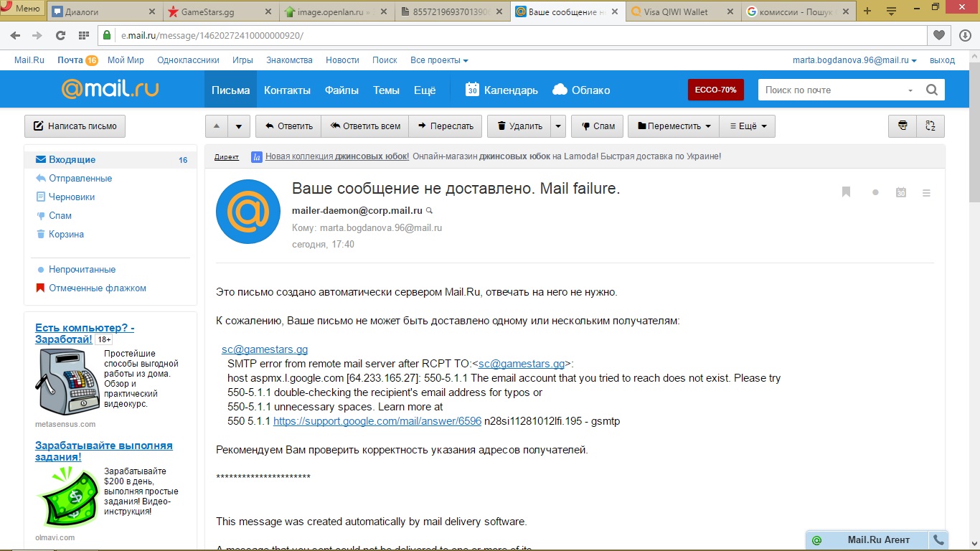The height and width of the screenshot is (551, 980).
Task: Expand Все проекты dropdown
Action: tap(439, 60)
